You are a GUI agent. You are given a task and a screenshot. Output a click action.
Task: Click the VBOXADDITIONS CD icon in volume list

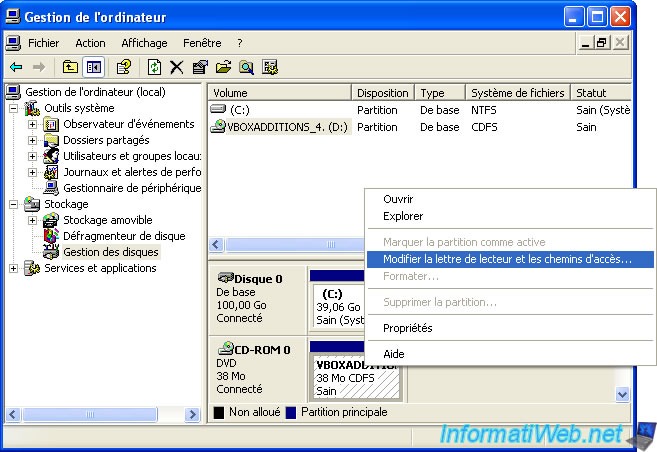tap(218, 126)
